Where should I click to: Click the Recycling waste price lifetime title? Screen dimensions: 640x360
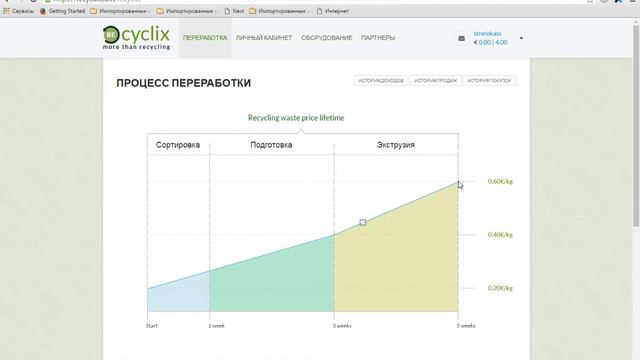(x=296, y=118)
